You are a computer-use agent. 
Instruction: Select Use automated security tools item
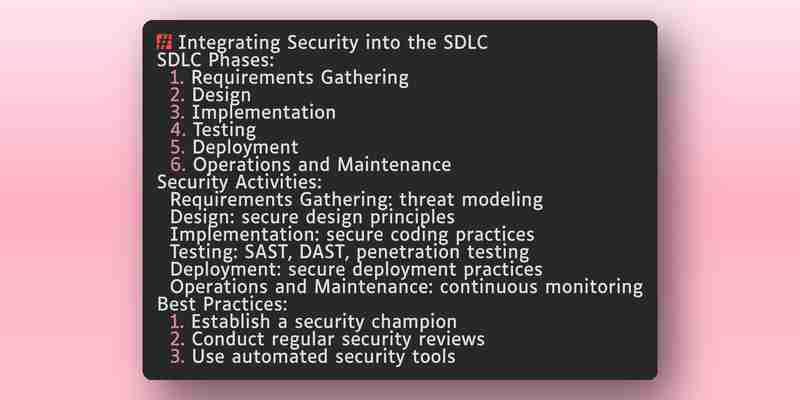[313, 357]
